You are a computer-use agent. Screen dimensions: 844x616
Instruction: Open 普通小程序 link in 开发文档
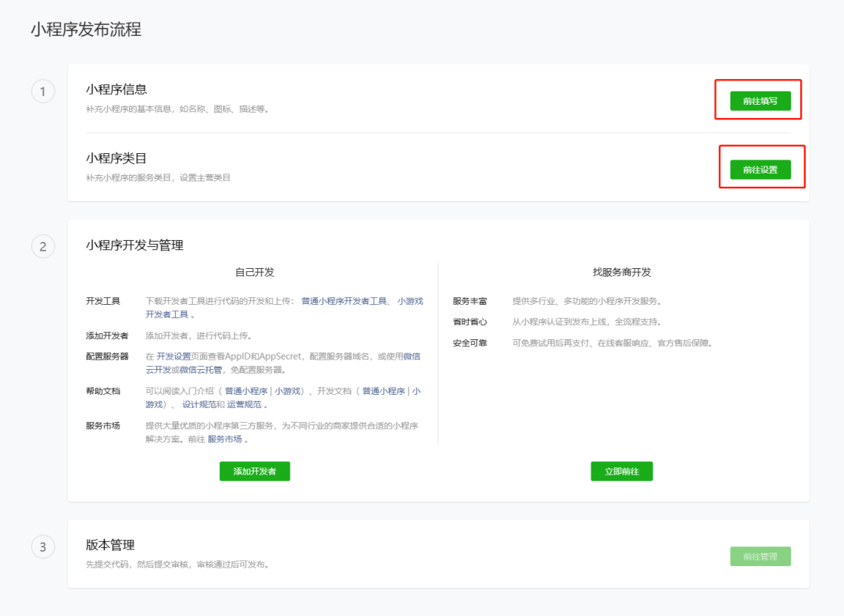pyautogui.click(x=384, y=391)
